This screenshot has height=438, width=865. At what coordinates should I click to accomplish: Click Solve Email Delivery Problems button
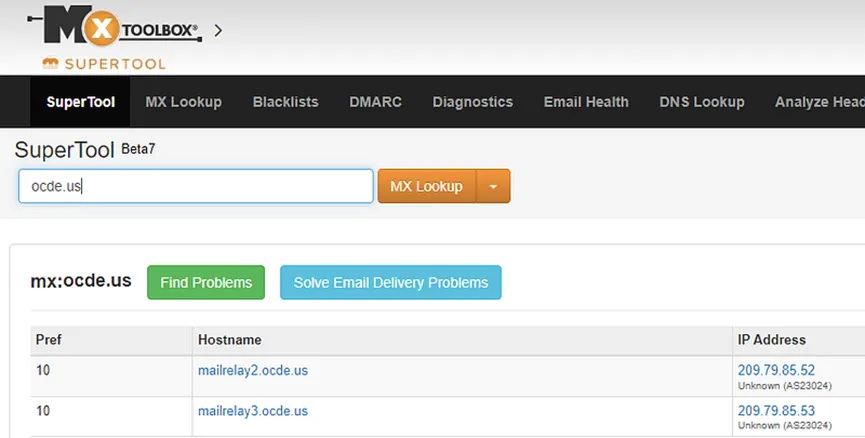[x=391, y=282]
